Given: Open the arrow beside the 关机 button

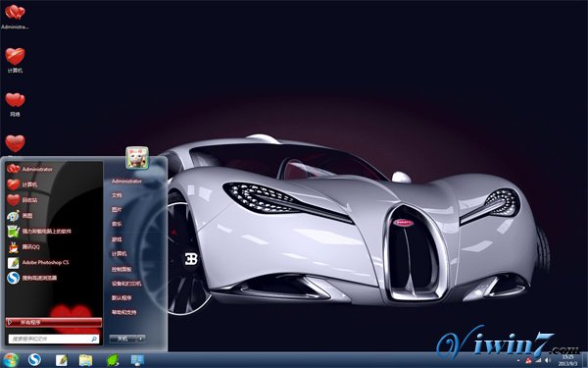Looking at the screenshot, I should pos(140,339).
